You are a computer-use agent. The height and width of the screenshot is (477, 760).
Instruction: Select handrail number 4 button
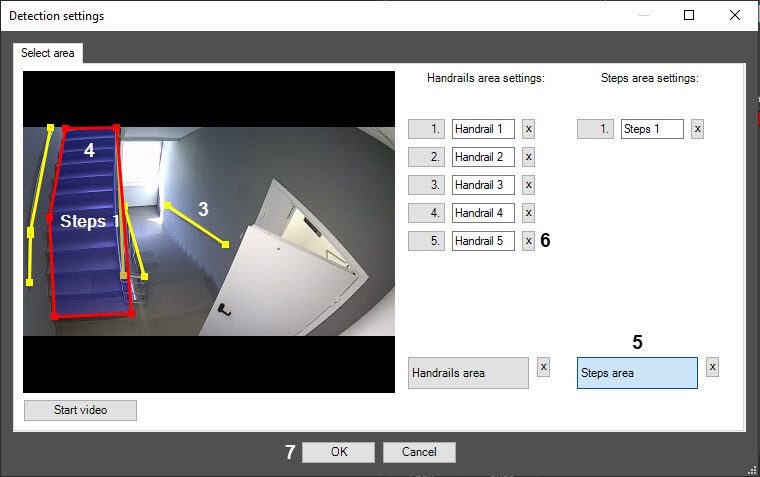point(427,213)
